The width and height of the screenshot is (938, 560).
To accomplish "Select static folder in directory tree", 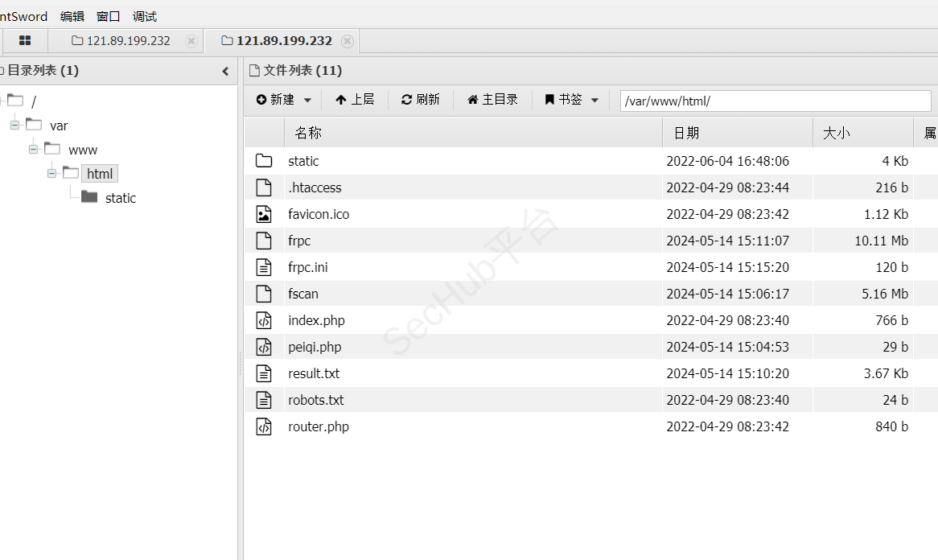I will (x=120, y=198).
